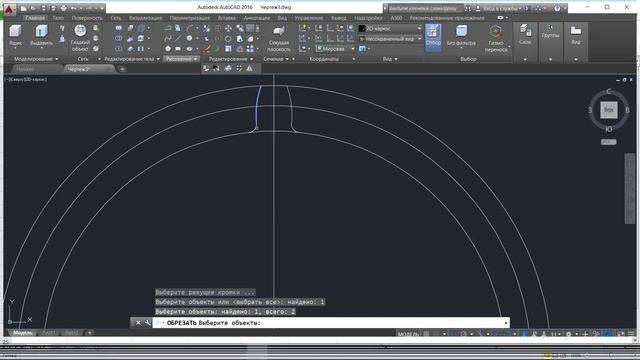This screenshot has height=360, width=640.
Task: Click ViewCube compass letter С (North)
Action: coord(609,91)
